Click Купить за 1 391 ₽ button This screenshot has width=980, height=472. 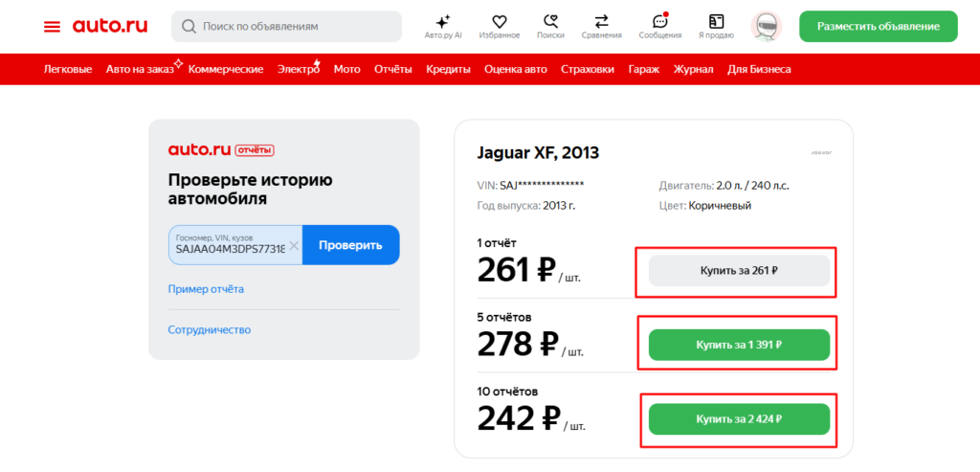pos(739,345)
